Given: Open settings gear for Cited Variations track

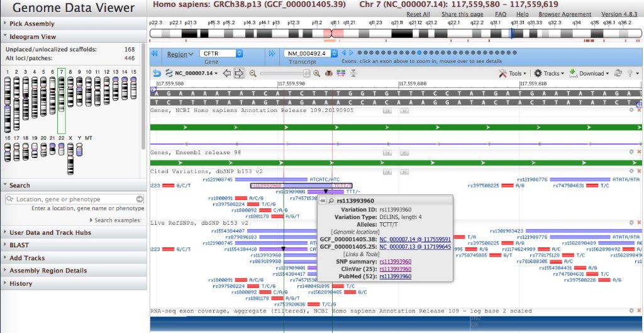Looking at the screenshot, I should [631, 171].
